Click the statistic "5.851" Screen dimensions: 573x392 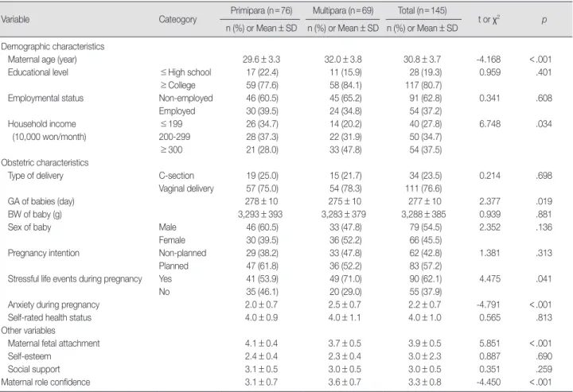coord(489,343)
